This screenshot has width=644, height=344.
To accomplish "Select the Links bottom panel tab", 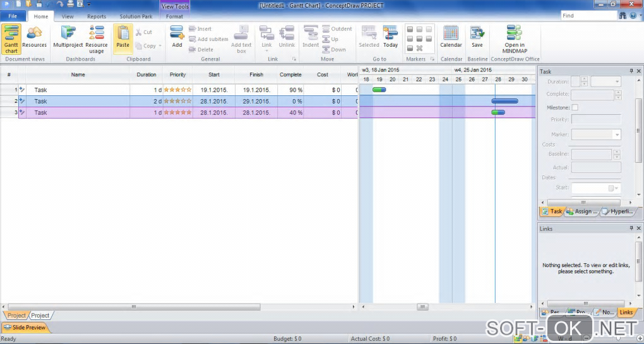I will (626, 312).
